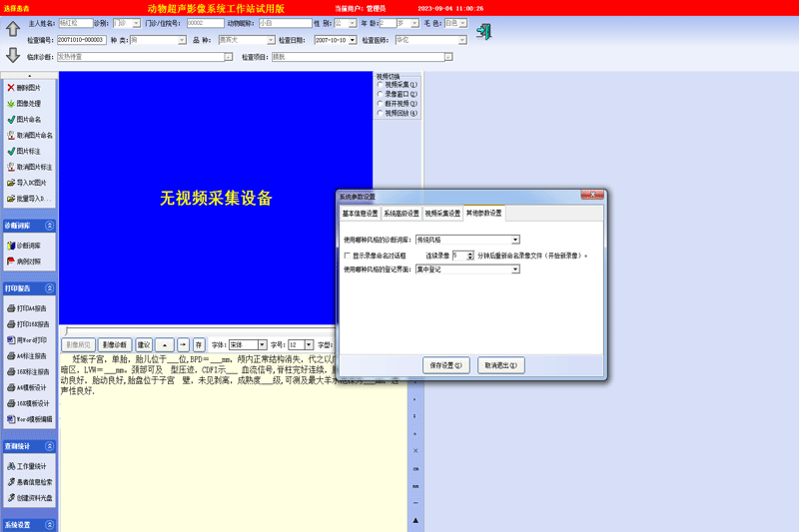
Task: Open A4模板设计 template designer
Action: point(27,387)
